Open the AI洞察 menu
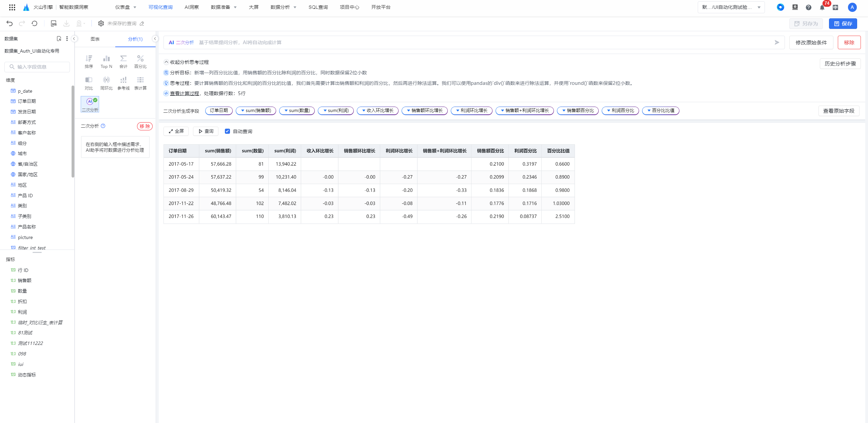Viewport: 868px width, 423px height. tap(192, 7)
